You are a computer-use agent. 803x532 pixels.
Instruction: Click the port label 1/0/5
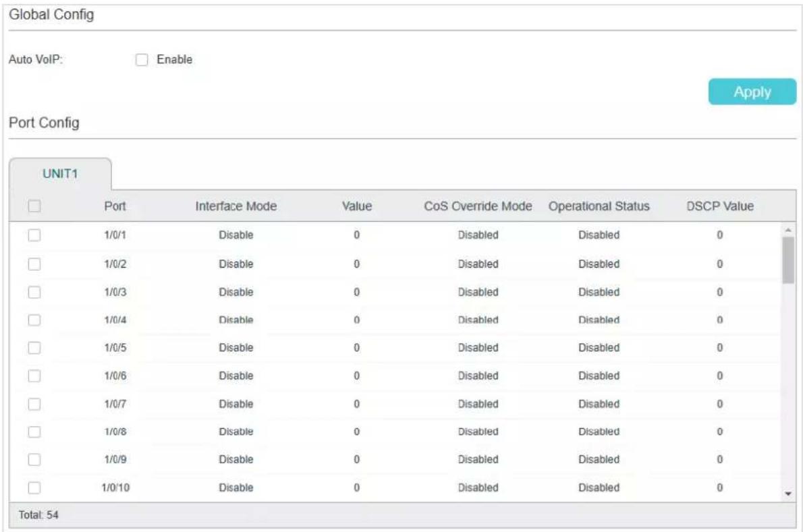click(x=115, y=348)
